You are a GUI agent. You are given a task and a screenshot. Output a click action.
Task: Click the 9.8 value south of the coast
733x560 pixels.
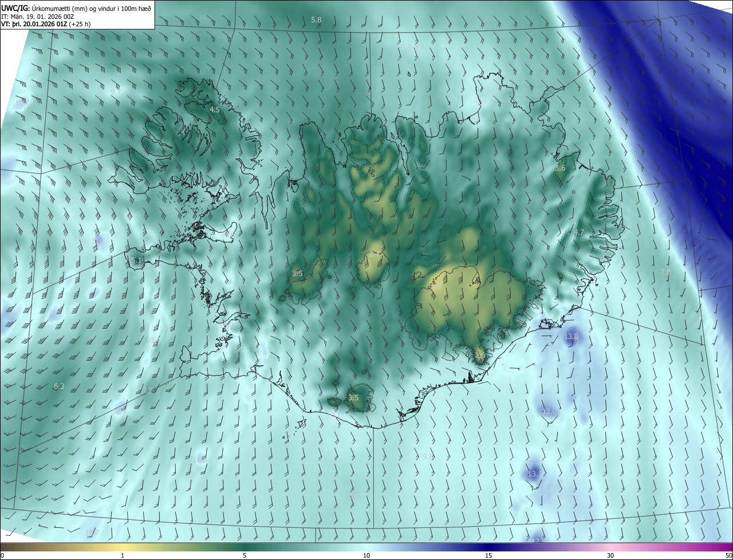pos(428,456)
